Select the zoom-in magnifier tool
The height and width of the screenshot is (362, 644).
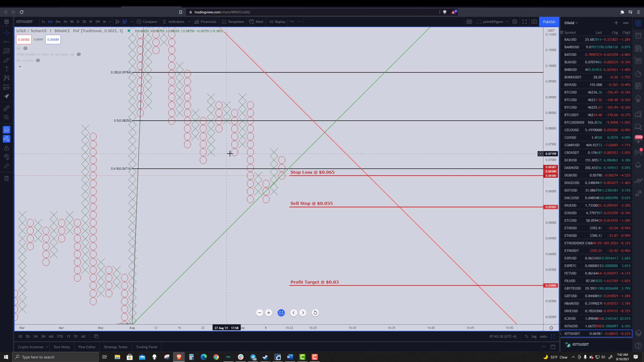point(7,117)
